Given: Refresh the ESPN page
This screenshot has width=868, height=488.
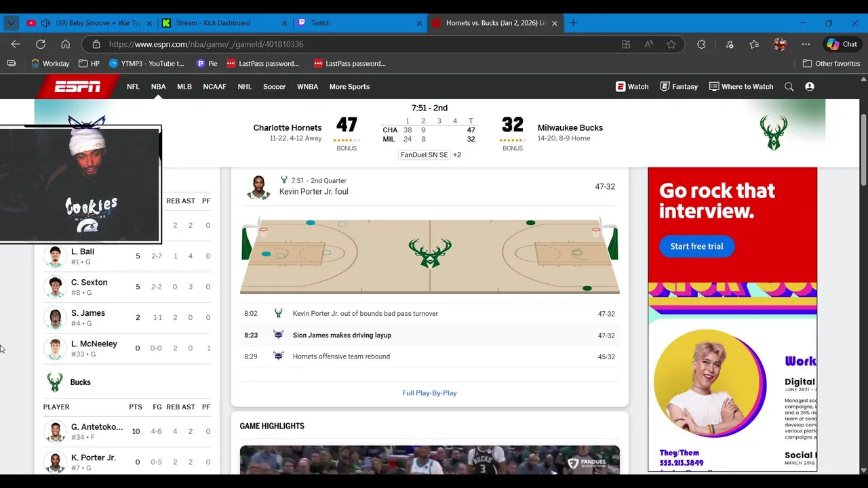Looking at the screenshot, I should tap(41, 44).
